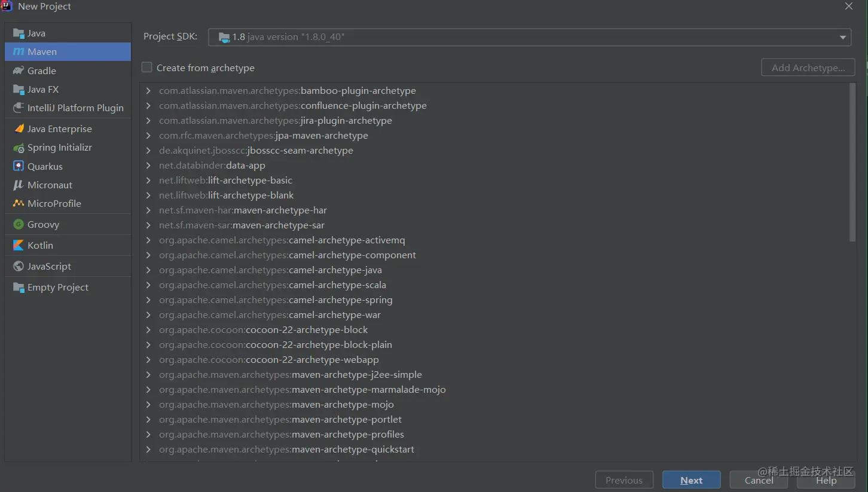Expand bamboo-plugin-archetype node

pyautogui.click(x=148, y=91)
